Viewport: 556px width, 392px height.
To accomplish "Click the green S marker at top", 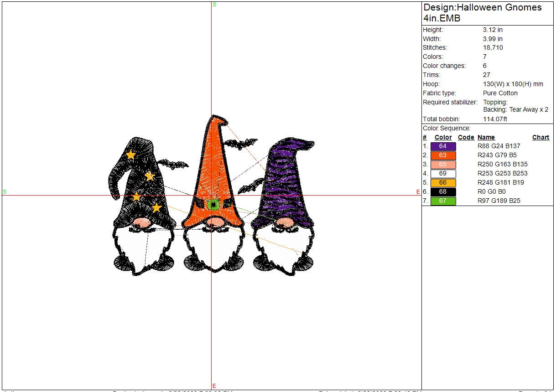I will click(x=214, y=4).
